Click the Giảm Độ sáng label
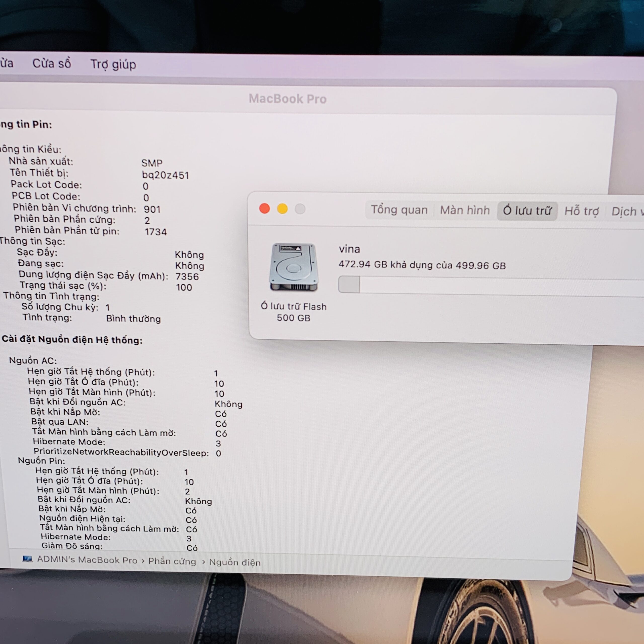Image resolution: width=644 pixels, height=644 pixels. [x=72, y=546]
